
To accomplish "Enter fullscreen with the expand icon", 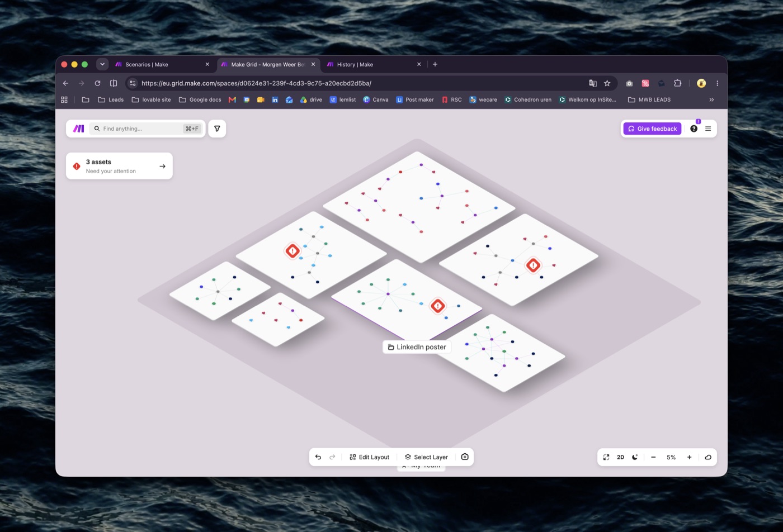I will [x=606, y=457].
